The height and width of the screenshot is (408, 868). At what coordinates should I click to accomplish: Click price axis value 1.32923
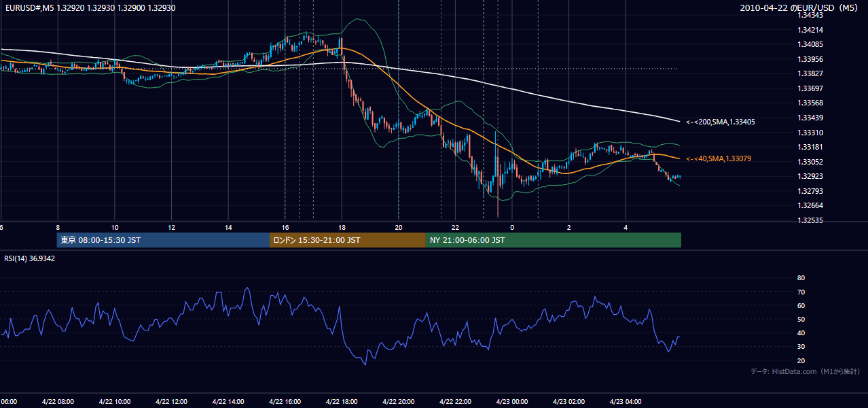click(810, 176)
